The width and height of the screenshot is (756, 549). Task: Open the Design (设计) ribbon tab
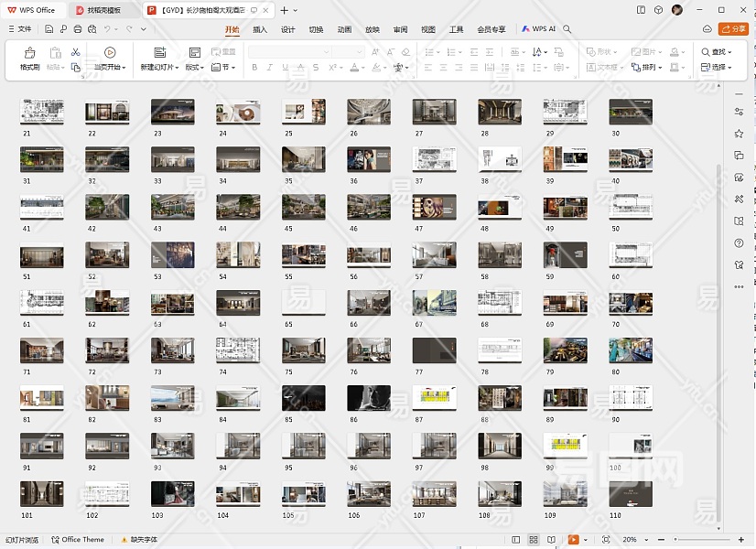[287, 29]
